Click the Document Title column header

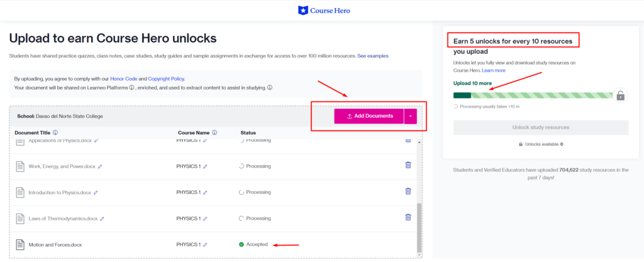33,133
